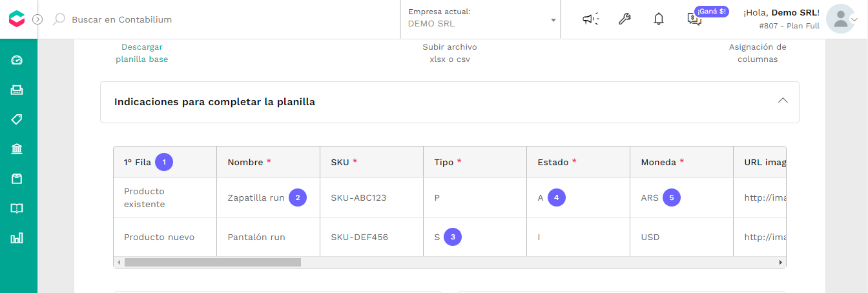The height and width of the screenshot is (293, 868).
Task: Click the Descargar planilla base link
Action: (142, 53)
